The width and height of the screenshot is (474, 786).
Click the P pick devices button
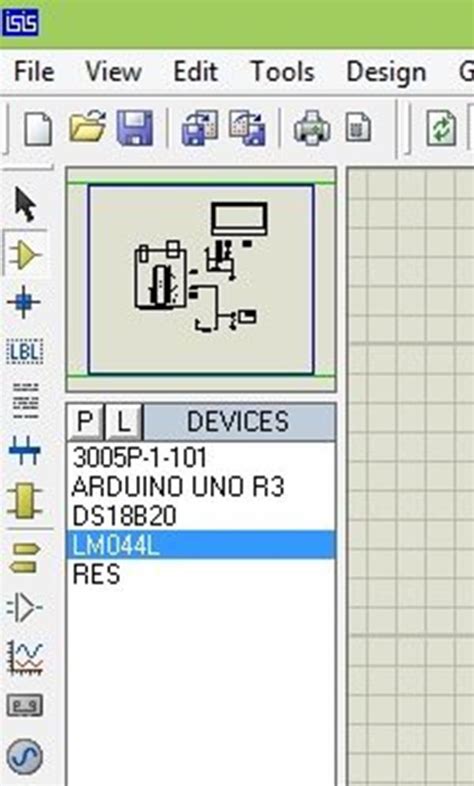pos(86,422)
